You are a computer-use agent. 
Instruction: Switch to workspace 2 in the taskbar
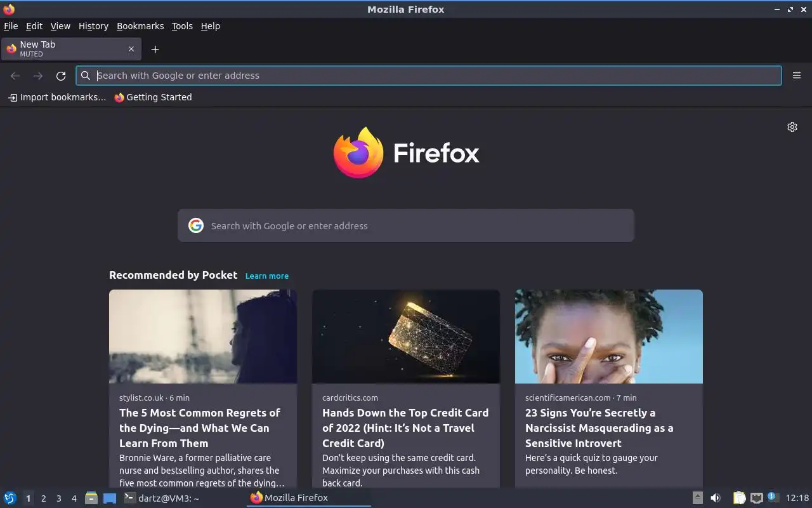pos(43,498)
